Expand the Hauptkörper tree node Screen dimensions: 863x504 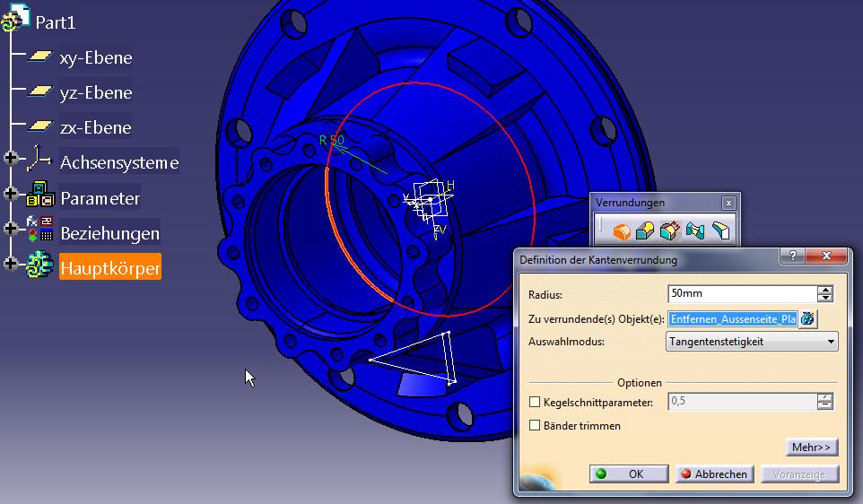click(x=10, y=264)
